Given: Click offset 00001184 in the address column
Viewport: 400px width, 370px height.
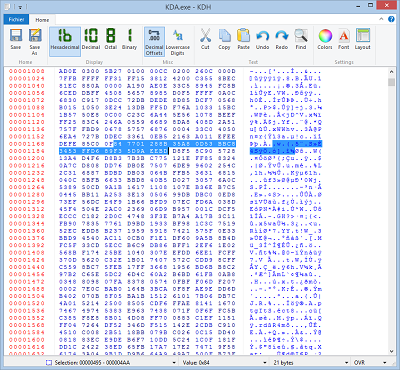Looking at the screenshot, I should [27, 151].
